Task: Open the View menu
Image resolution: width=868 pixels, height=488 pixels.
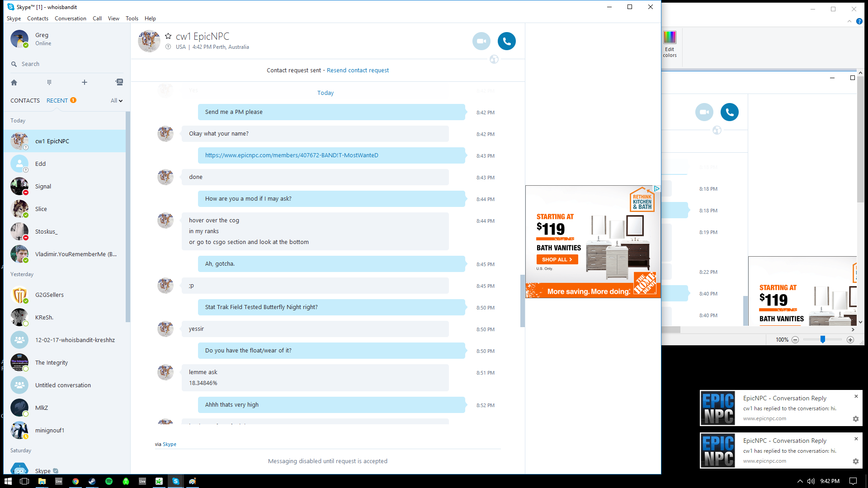Action: 113,19
